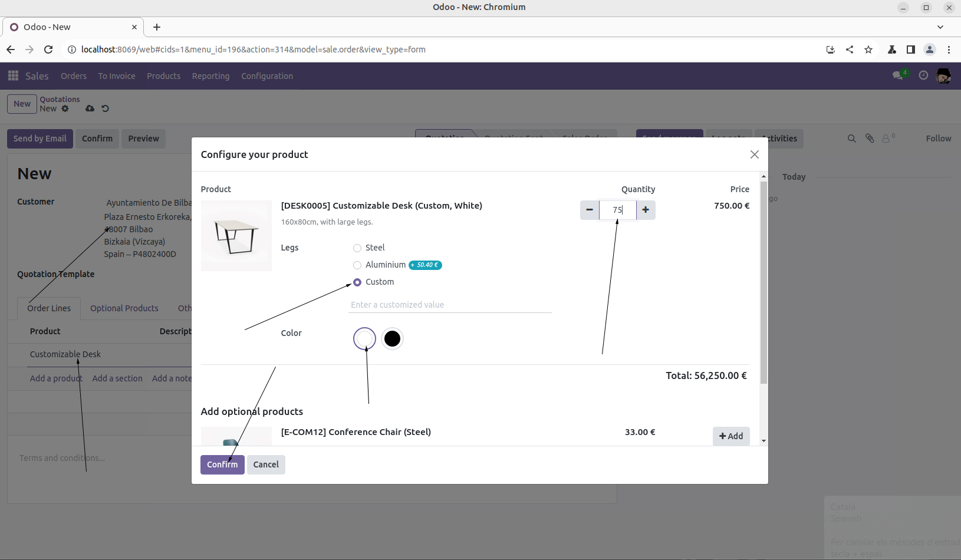
Task: Bookmark this page with star icon
Action: [x=868, y=50]
